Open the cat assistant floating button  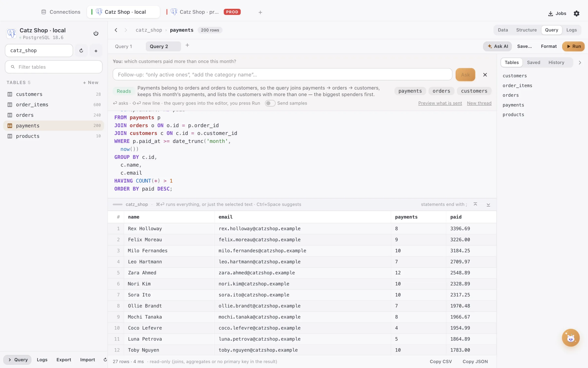(x=571, y=338)
